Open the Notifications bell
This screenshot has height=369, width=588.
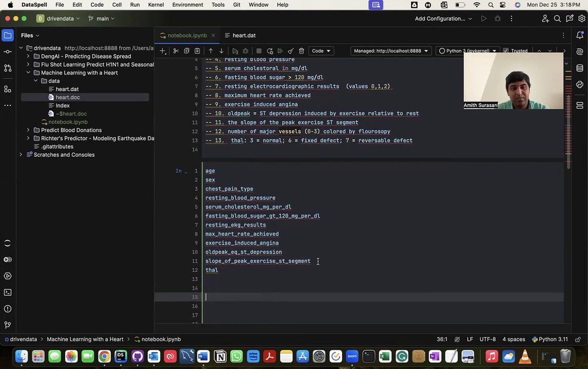click(x=580, y=35)
